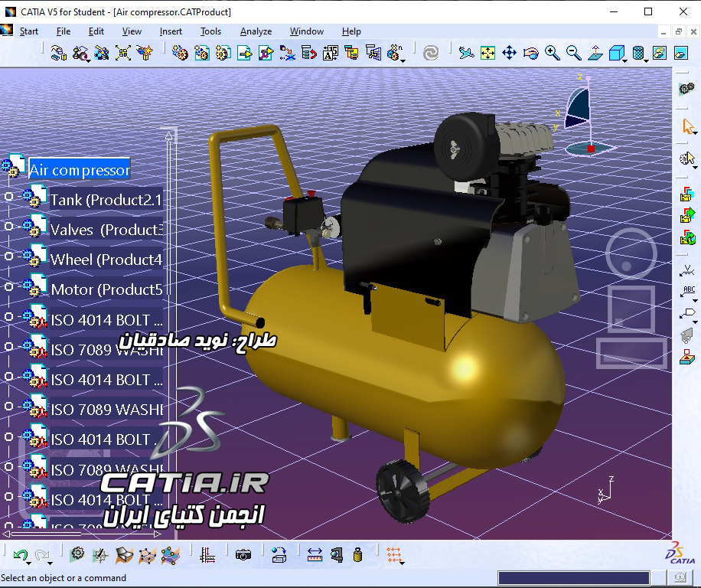Viewport: 701px width, 588px height.
Task: Open the render style dropdown arrow
Action: pyautogui.click(x=647, y=60)
